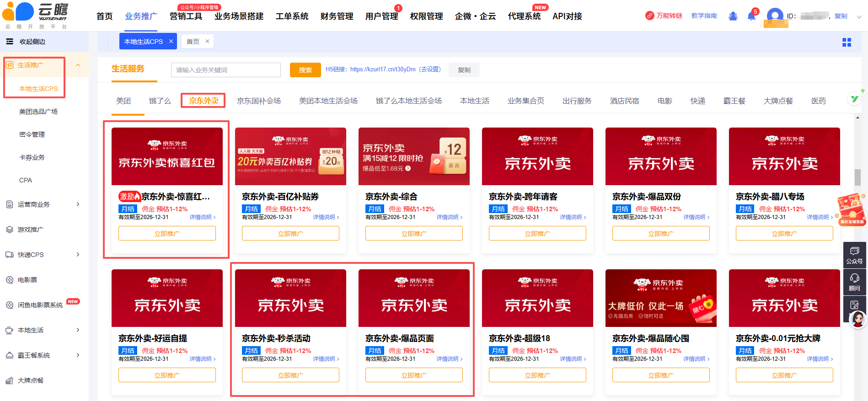The width and height of the screenshot is (868, 401).
Task: Click the business keyword search field
Action: coord(226,70)
